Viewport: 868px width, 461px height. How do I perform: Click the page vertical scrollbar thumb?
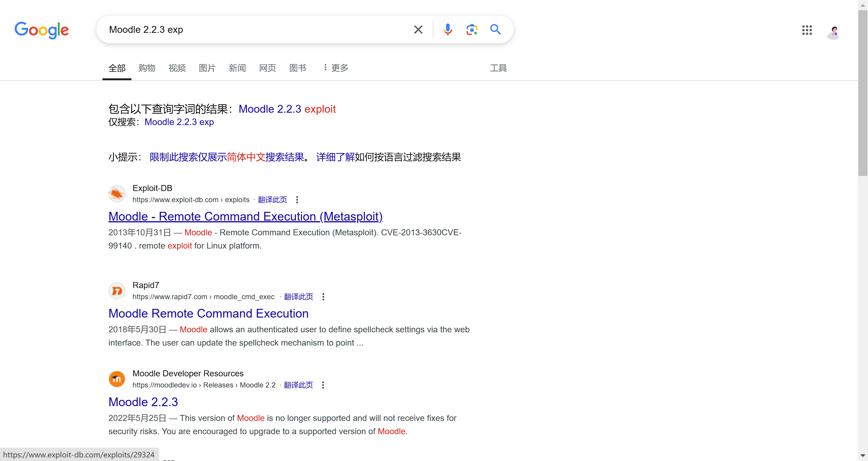(863, 93)
